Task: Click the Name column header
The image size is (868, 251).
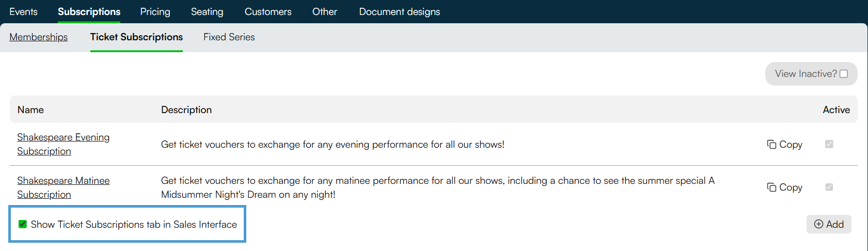Action: [x=30, y=109]
